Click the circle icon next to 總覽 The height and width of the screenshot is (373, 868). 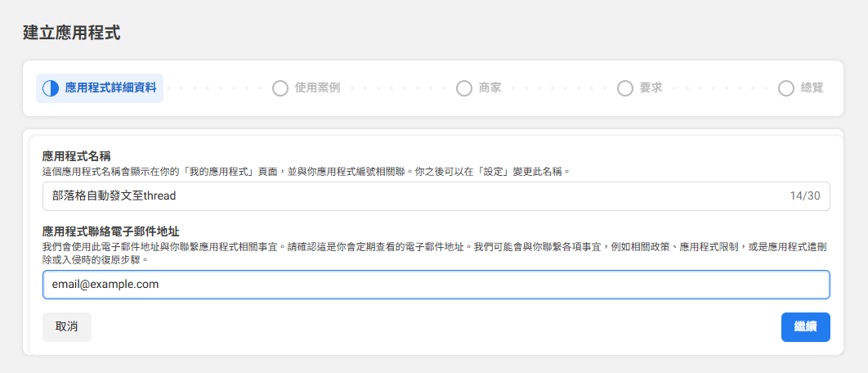(x=786, y=88)
